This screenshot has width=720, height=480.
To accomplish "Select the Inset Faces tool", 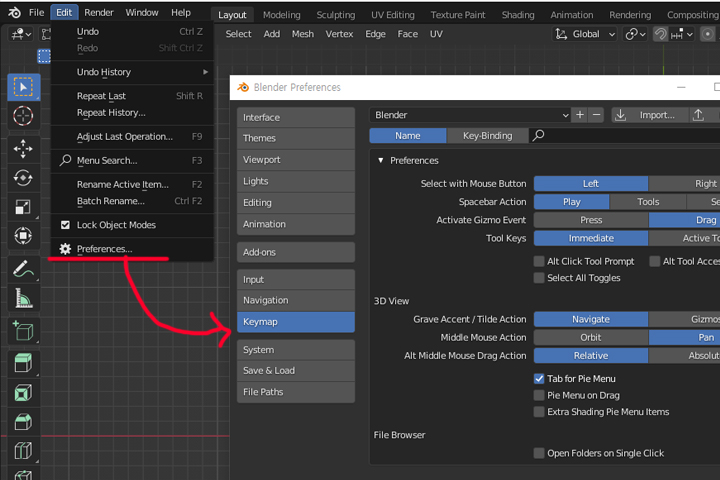I will (23, 393).
